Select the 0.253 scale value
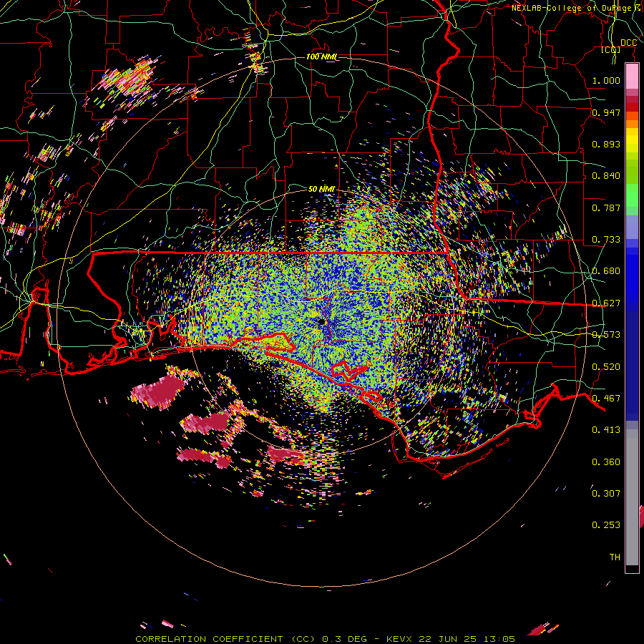This screenshot has height=644, width=644. (x=606, y=525)
